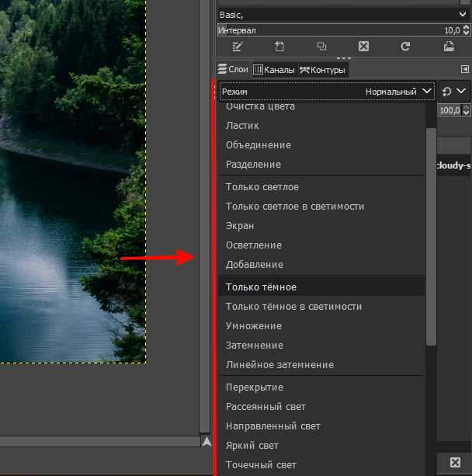Open brush as image icon
The image size is (472, 476).
[x=449, y=47]
